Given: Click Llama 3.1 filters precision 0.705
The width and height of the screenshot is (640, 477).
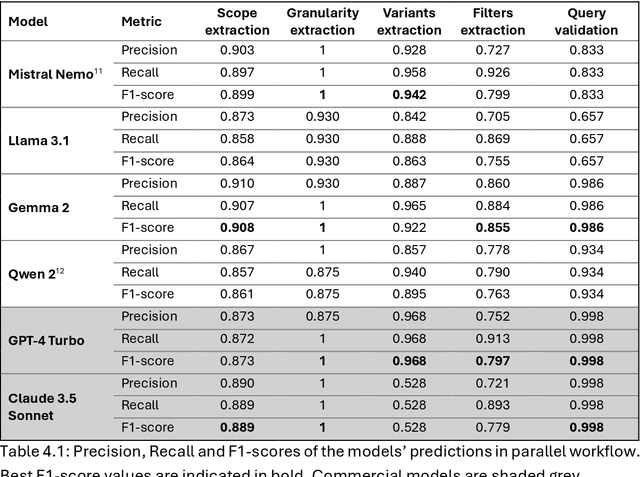Looking at the screenshot, I should tap(492, 117).
